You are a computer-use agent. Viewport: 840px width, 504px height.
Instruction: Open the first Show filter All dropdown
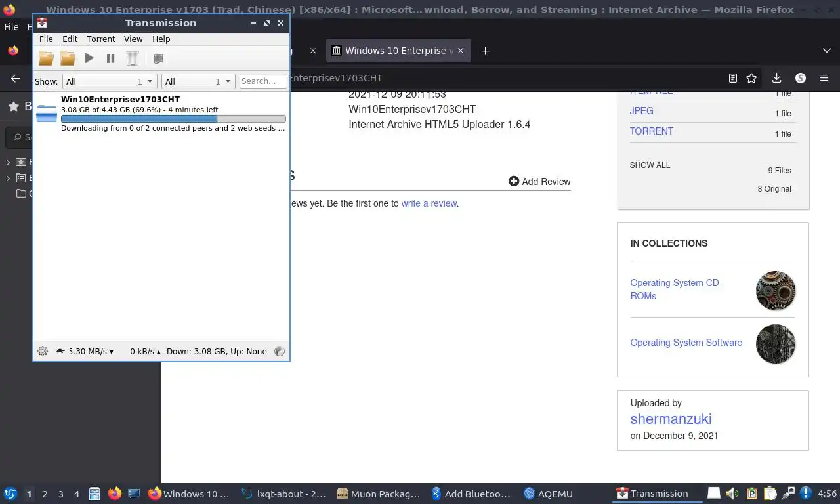(109, 81)
